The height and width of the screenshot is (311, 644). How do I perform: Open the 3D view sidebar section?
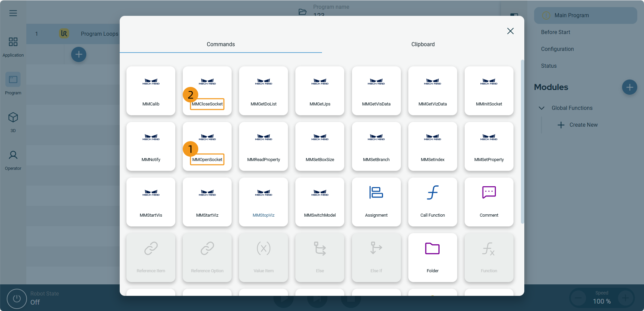tap(13, 122)
